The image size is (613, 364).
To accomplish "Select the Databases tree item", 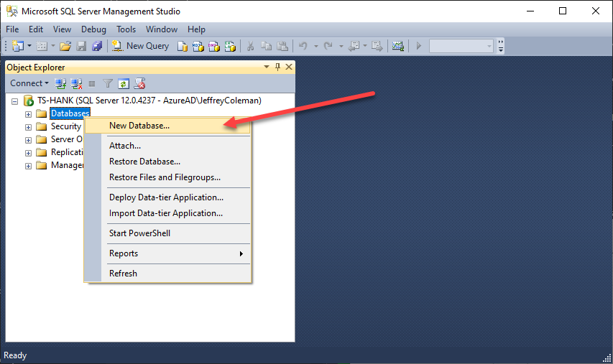I will (70, 113).
